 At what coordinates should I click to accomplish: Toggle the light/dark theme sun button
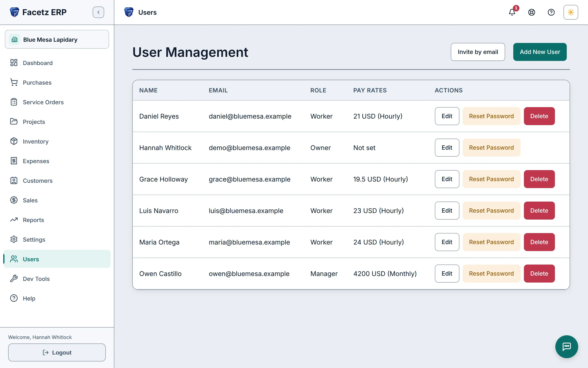pos(571,12)
